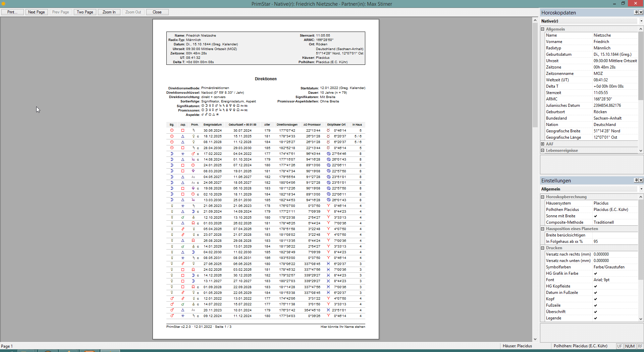Uncheck the Fußzeile print option
Screen dimensions: 644x352
595,305
